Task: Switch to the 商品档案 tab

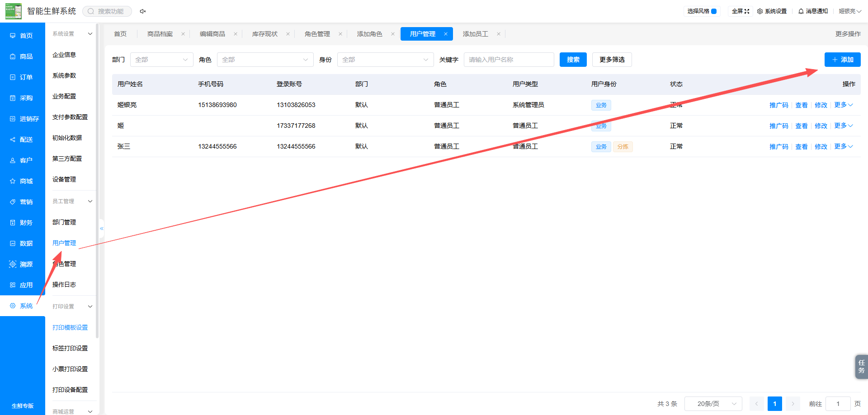Action: click(160, 34)
